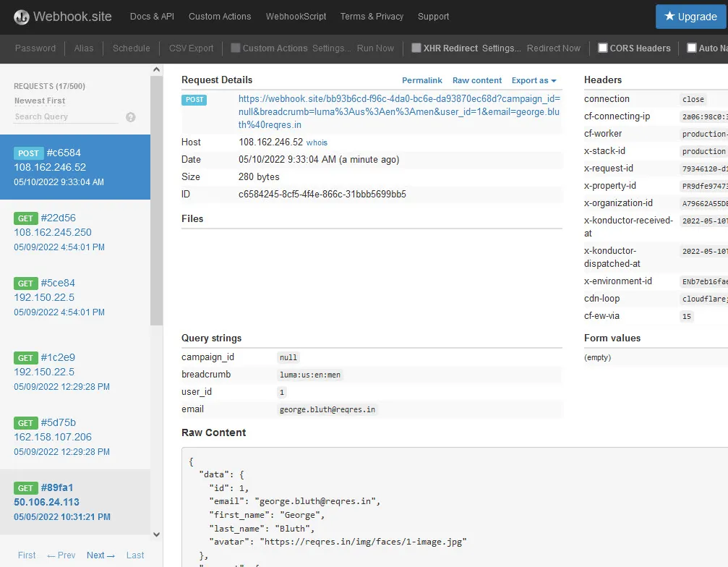Click the request ID value c6584245-8cf5-4f4e-866c-31bbb5699bb5
728x567 pixels.
pos(322,194)
